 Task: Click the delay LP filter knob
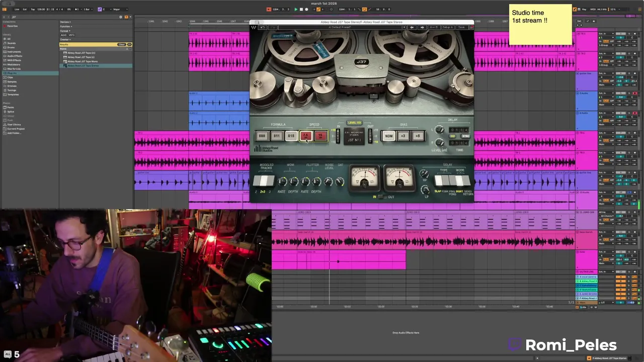(425, 190)
